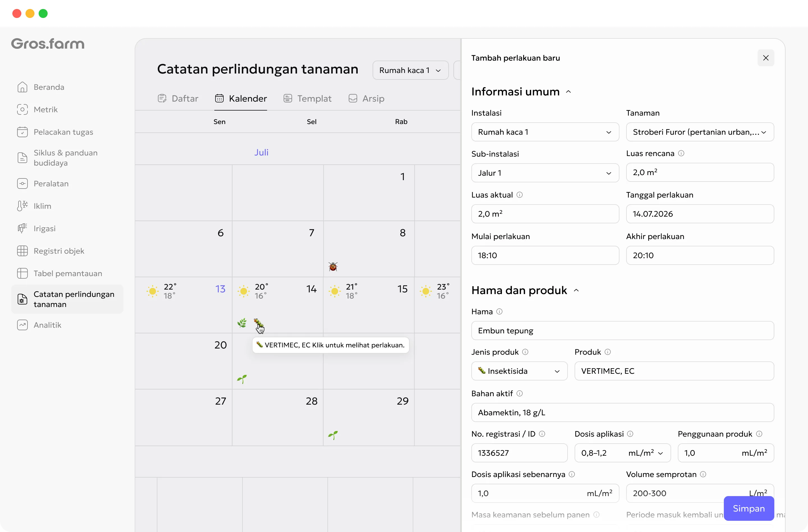Click info icon beside Hama label
This screenshot has height=532, width=808.
click(499, 311)
